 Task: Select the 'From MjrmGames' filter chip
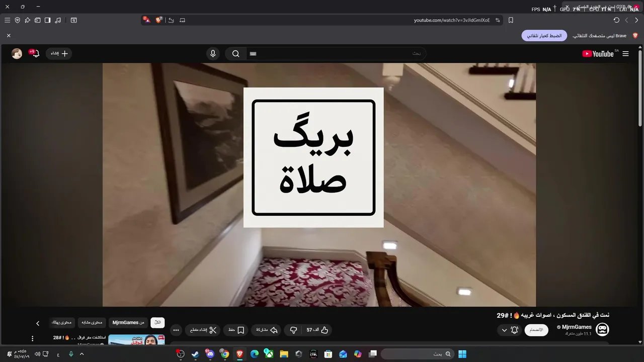[128, 322]
